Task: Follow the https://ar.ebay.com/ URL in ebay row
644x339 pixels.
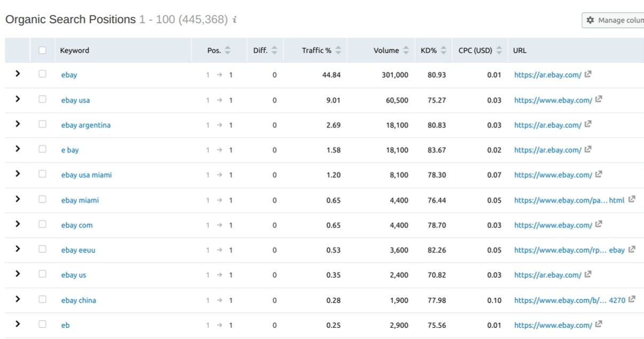Action: coord(548,75)
